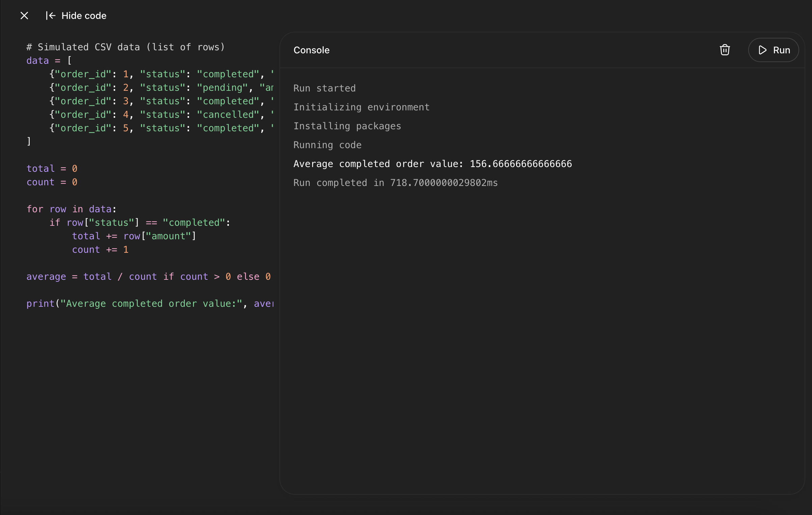Screen dimensions: 812x515
Task: Click the Console panel title
Action: (x=311, y=50)
